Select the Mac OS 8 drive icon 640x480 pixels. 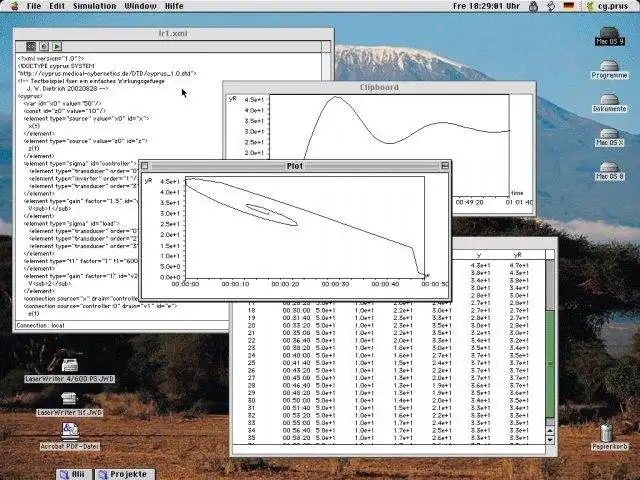point(609,171)
